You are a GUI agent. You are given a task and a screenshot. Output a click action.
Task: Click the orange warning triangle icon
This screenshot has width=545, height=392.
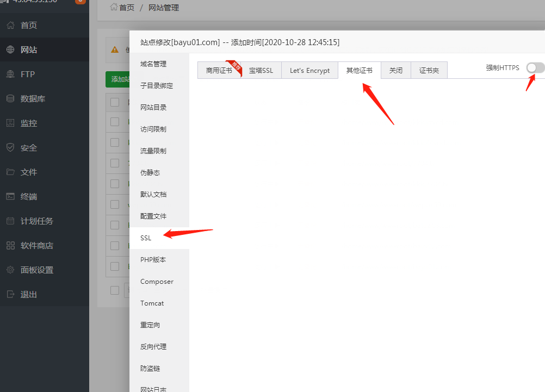[x=115, y=49]
